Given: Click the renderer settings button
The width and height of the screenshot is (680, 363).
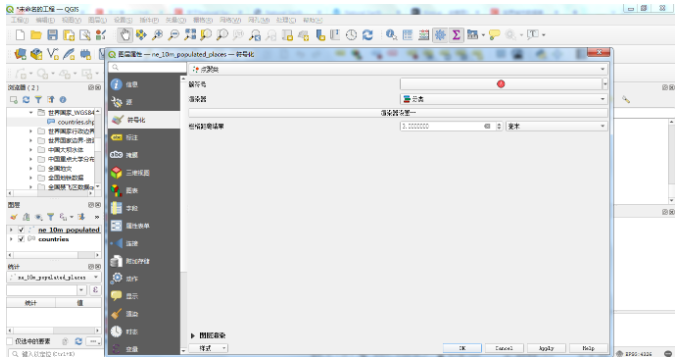Looking at the screenshot, I should [x=398, y=113].
